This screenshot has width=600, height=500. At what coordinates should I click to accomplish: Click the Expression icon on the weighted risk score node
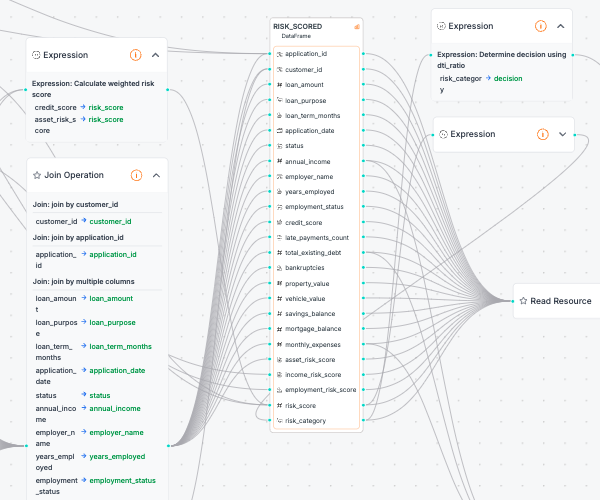coord(36,55)
